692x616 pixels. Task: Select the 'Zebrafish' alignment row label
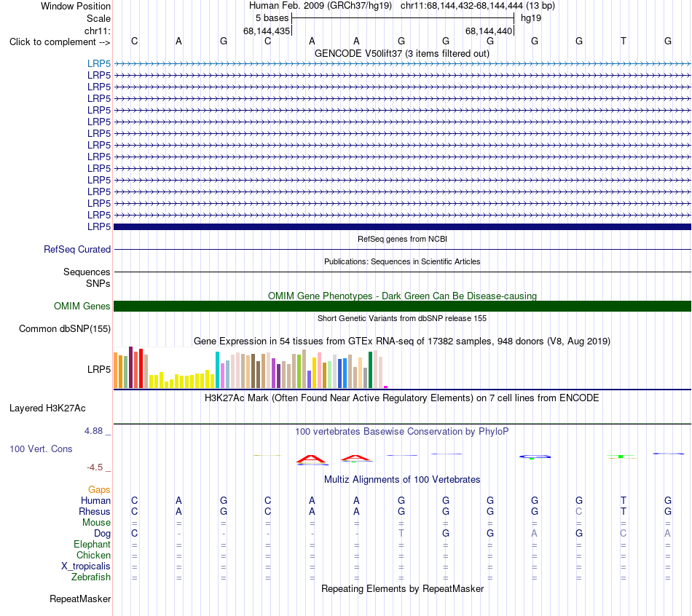pos(91,577)
